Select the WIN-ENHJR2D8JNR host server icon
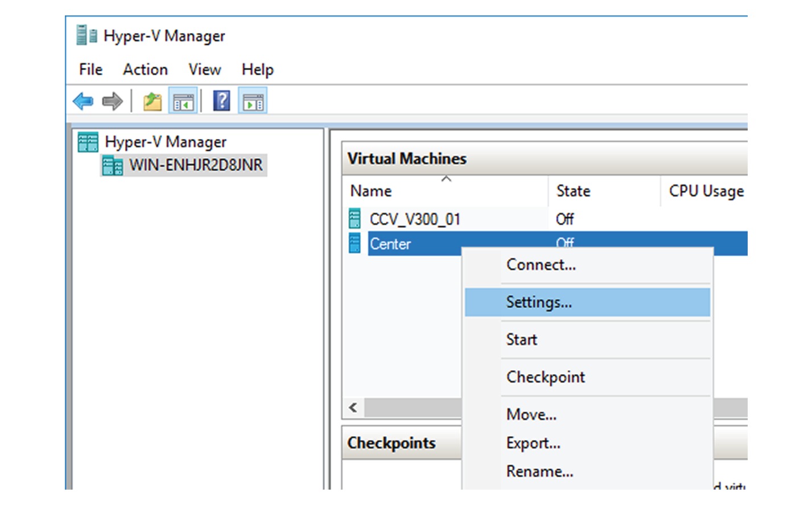The height and width of the screenshot is (505, 812). 112,165
